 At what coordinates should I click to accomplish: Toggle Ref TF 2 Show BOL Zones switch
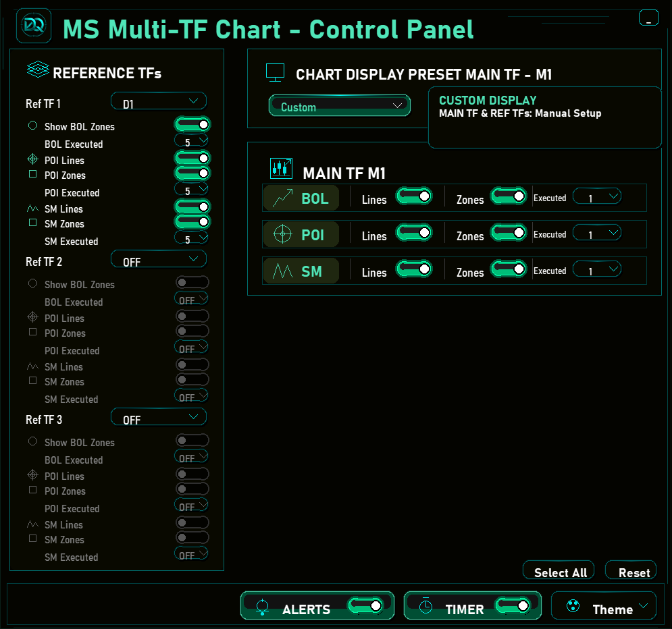(192, 283)
